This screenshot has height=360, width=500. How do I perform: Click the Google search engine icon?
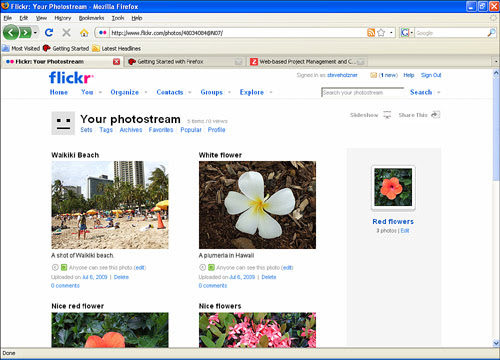tap(404, 33)
